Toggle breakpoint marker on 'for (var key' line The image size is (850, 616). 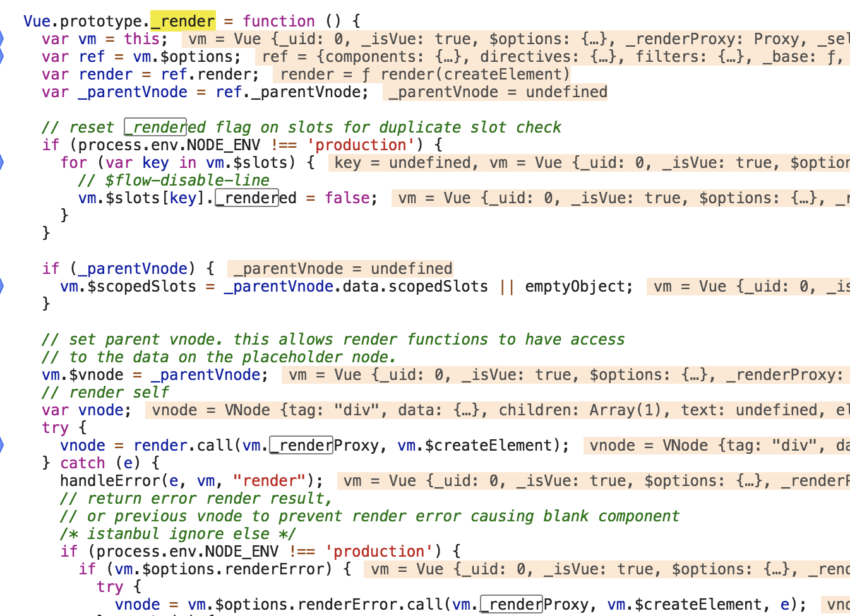[2, 162]
